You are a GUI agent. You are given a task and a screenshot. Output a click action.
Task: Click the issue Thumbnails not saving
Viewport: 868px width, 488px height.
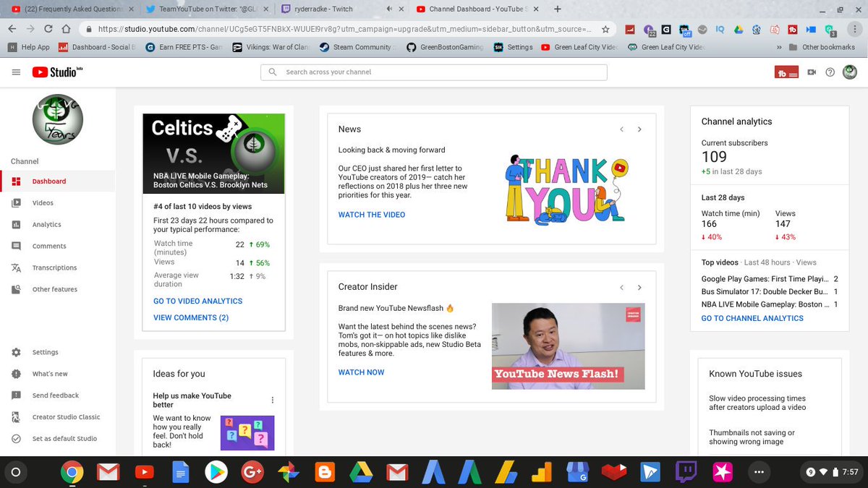pos(752,437)
